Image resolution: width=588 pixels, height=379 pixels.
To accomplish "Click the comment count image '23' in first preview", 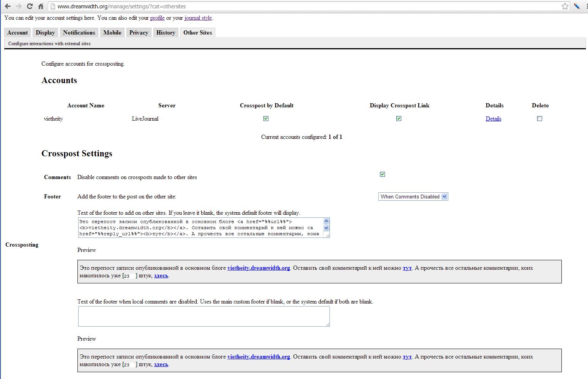I will tap(129, 276).
